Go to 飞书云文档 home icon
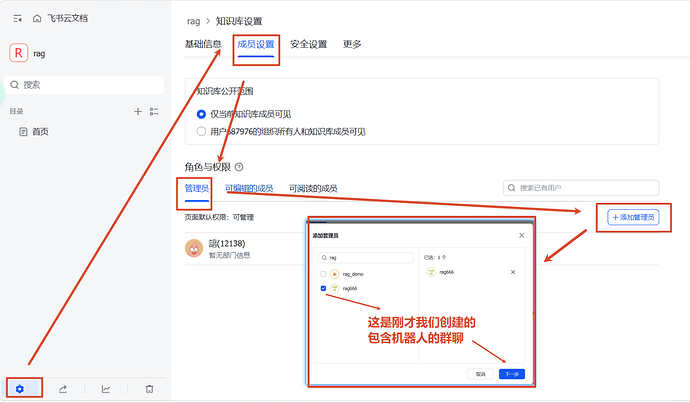This screenshot has height=403, width=690. [37, 18]
